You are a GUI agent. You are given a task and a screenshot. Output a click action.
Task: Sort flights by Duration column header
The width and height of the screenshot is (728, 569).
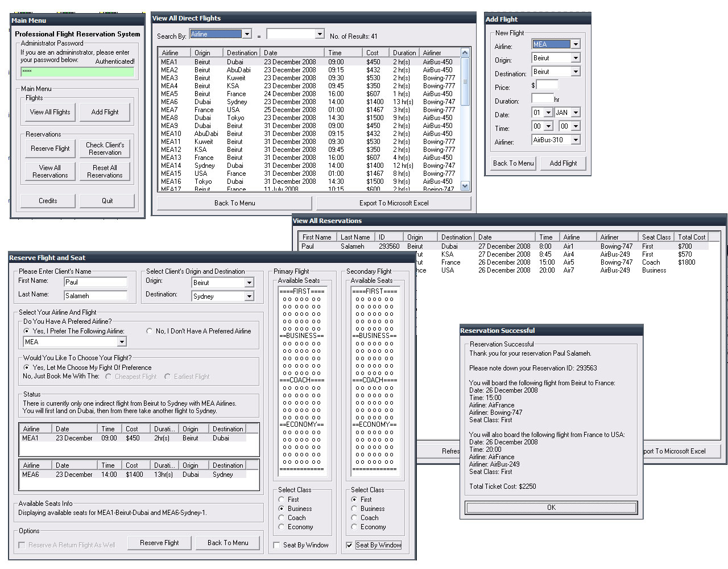point(405,52)
